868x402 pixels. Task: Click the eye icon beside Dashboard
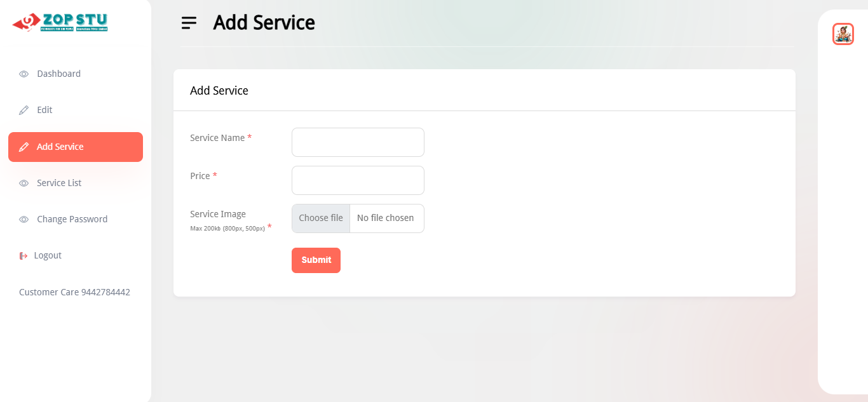click(24, 74)
